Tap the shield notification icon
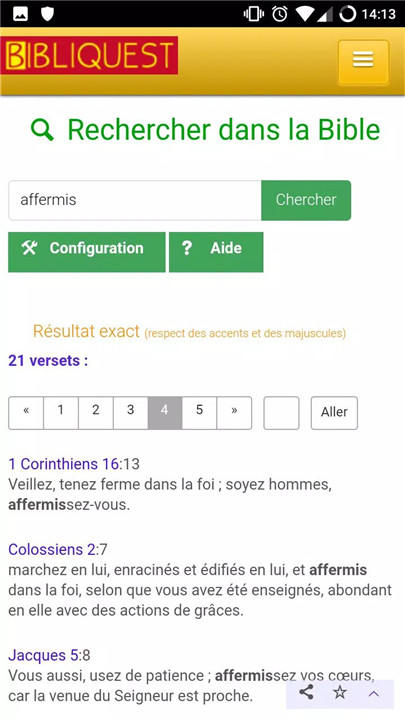 (x=47, y=14)
